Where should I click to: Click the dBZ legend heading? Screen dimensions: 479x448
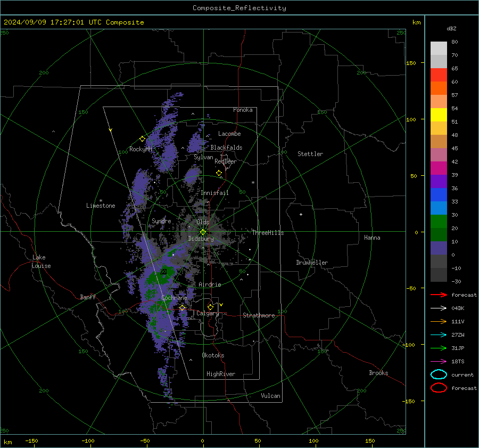tap(451, 28)
